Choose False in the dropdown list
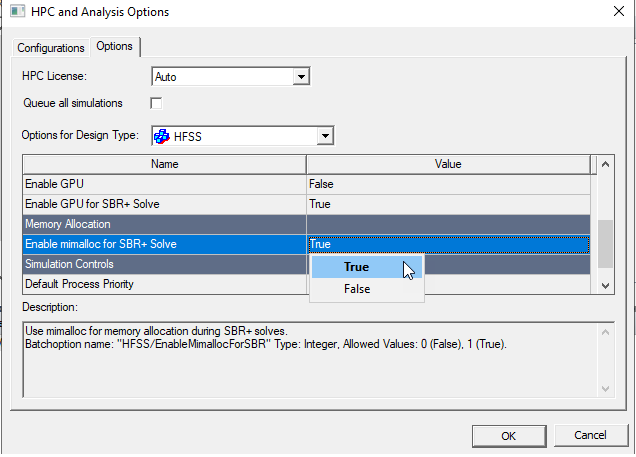The image size is (636, 457). [x=356, y=289]
